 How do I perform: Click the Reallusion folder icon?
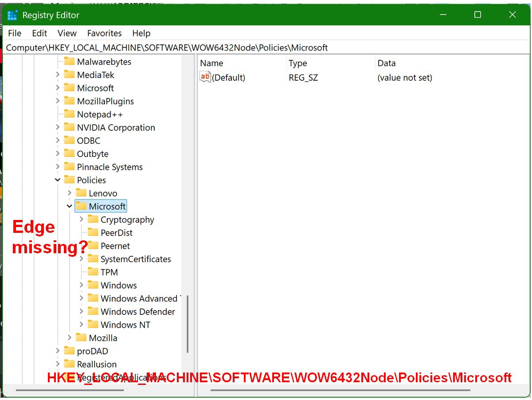pyautogui.click(x=69, y=364)
